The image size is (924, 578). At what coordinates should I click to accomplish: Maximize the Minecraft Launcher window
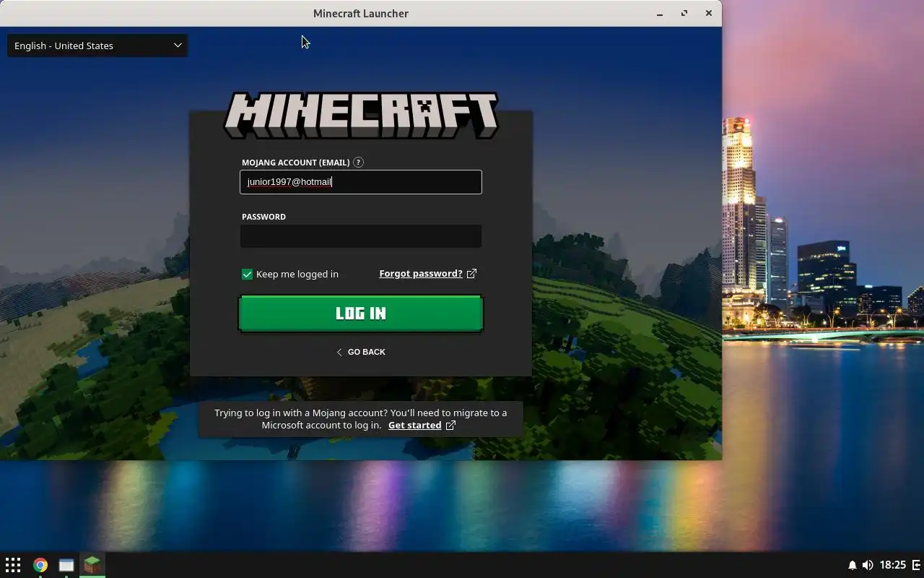[684, 13]
